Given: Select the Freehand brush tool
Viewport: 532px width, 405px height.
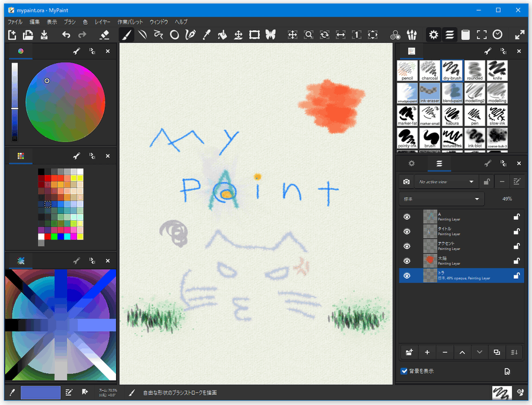Looking at the screenshot, I should coord(126,35).
